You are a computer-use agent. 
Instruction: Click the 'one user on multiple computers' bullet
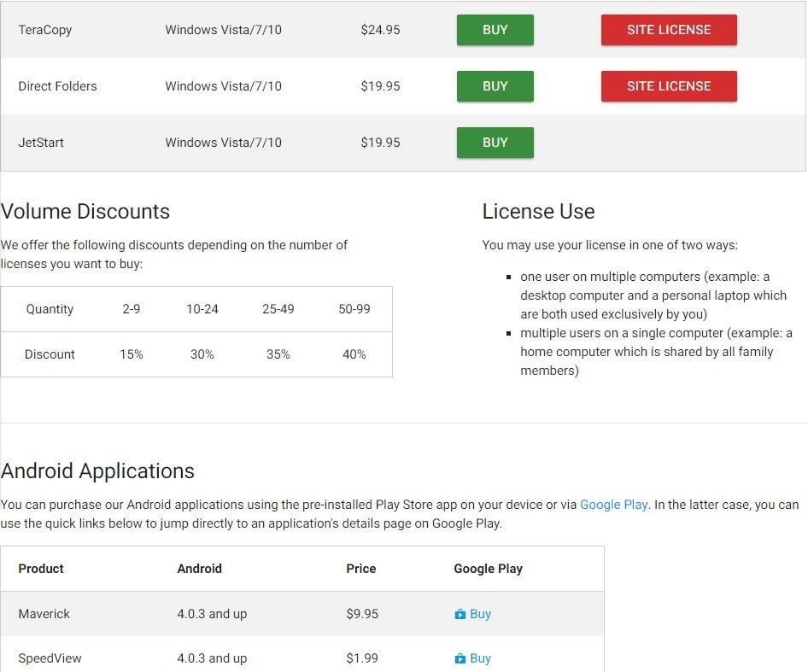click(653, 295)
